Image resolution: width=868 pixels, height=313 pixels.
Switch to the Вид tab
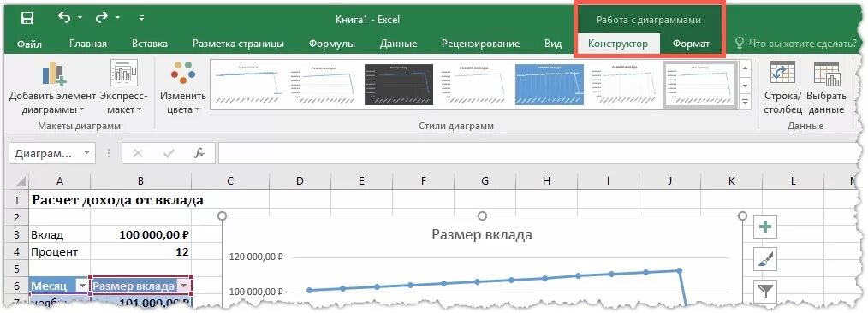point(552,44)
